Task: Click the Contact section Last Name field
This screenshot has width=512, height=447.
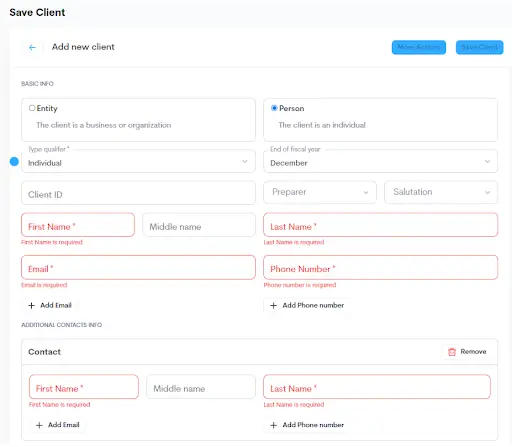Action: tap(377, 387)
